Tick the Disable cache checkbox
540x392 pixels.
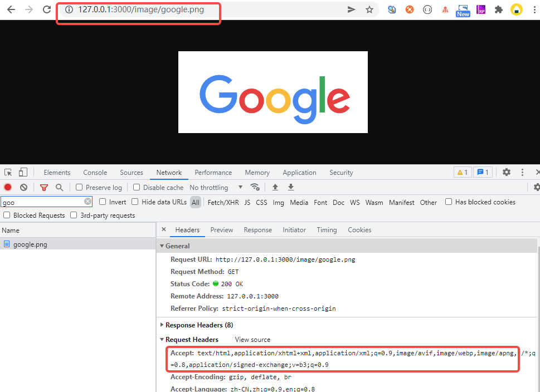137,187
